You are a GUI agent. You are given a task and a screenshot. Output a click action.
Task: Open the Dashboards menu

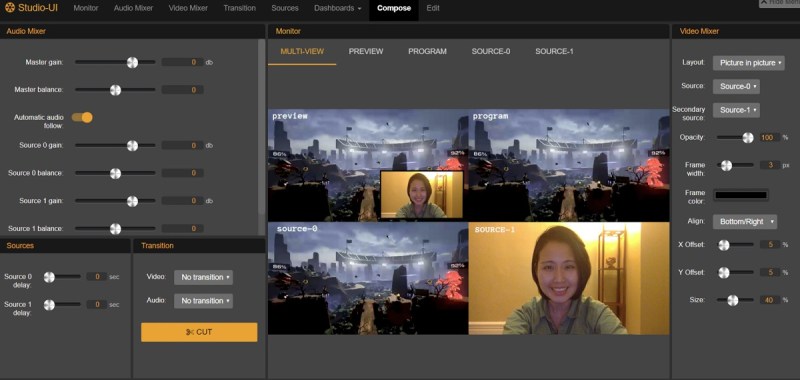tap(337, 8)
